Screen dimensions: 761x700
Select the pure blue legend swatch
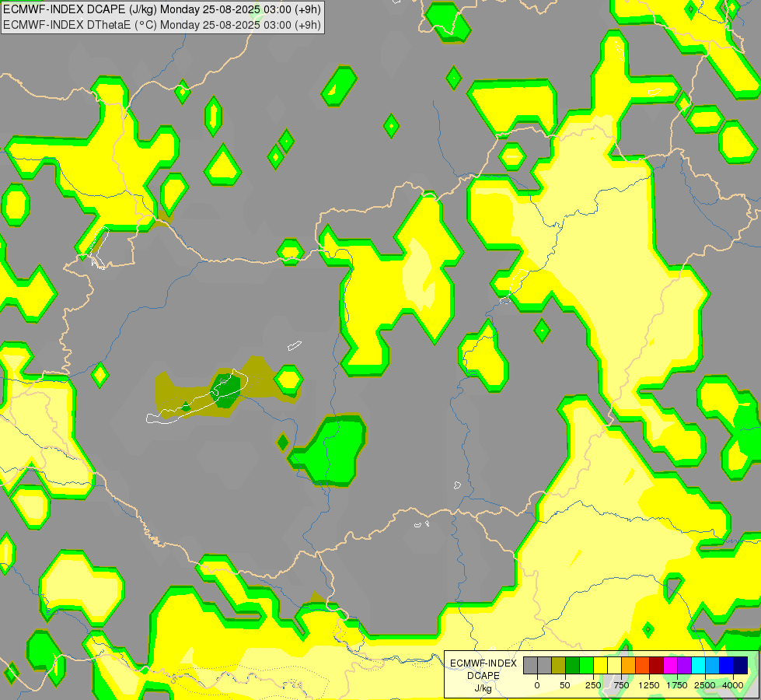click(x=726, y=665)
